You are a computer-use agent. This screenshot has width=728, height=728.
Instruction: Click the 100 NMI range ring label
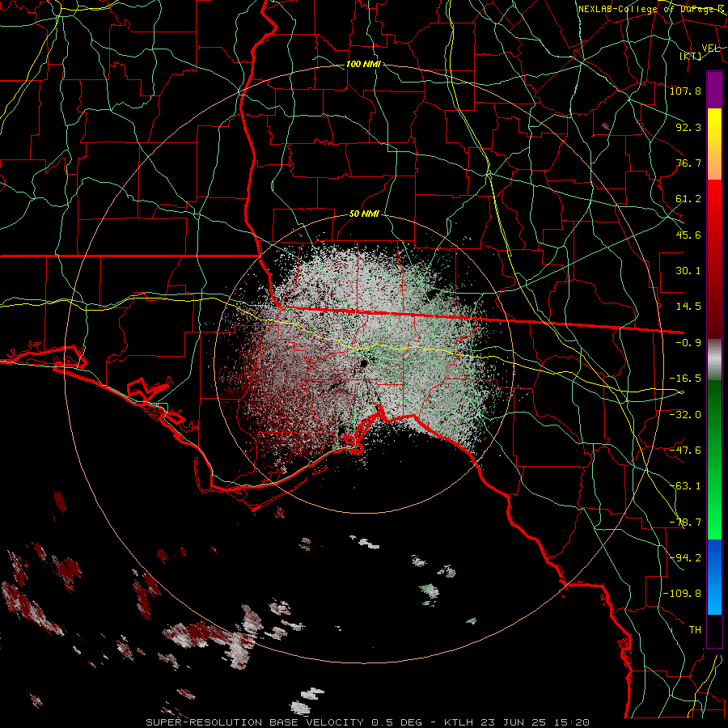coord(363,64)
